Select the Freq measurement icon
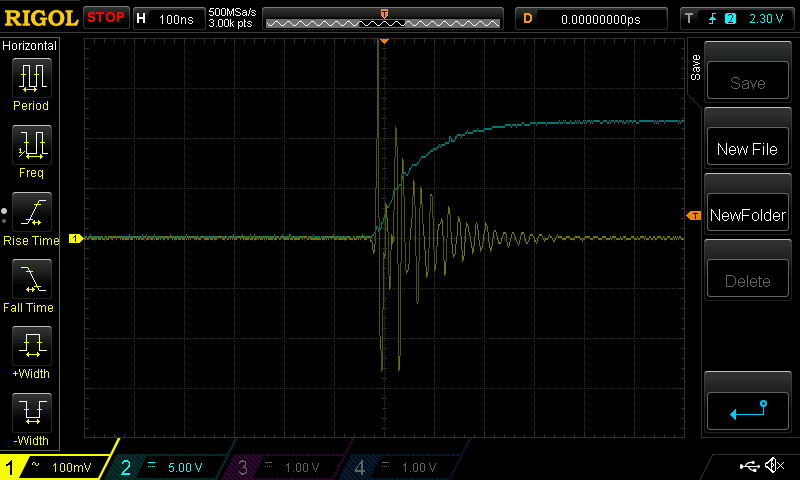This screenshot has height=480, width=800. 32,145
